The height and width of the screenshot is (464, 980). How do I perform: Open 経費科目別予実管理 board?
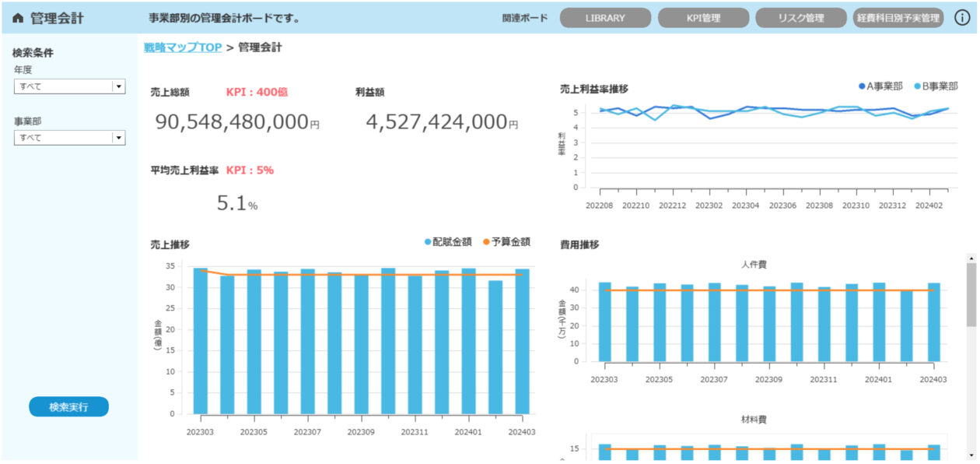coord(898,18)
